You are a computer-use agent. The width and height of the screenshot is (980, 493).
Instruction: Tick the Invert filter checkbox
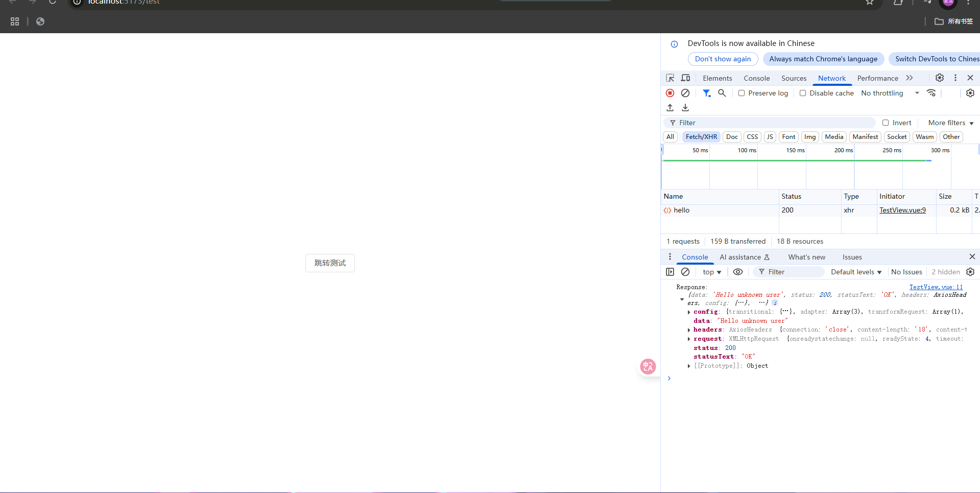[x=886, y=123]
